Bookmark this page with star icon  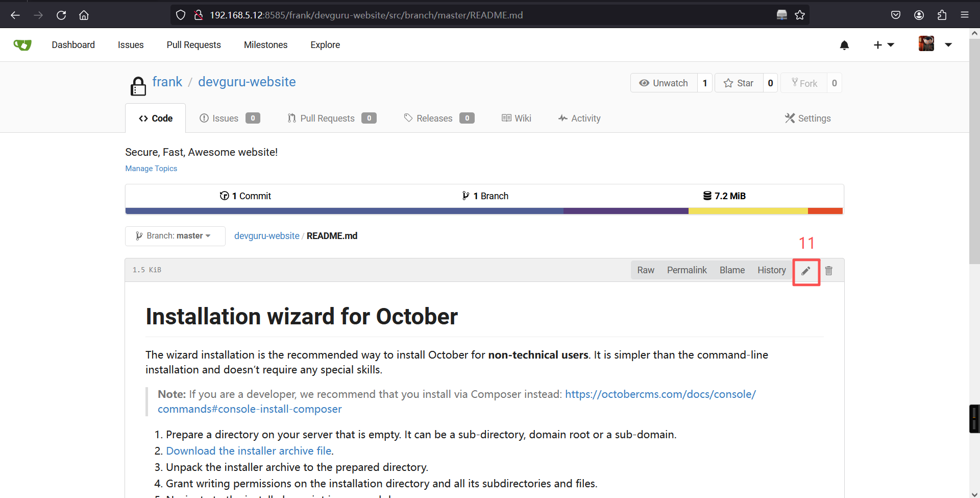point(800,15)
